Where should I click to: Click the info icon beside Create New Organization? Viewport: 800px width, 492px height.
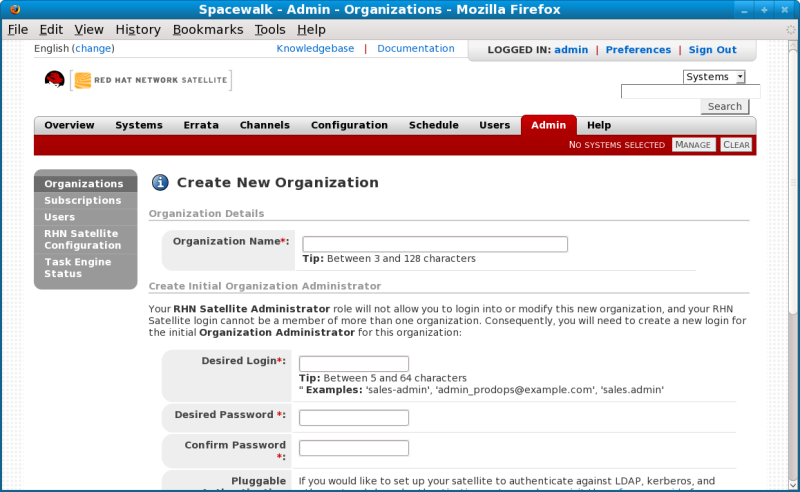tap(160, 182)
